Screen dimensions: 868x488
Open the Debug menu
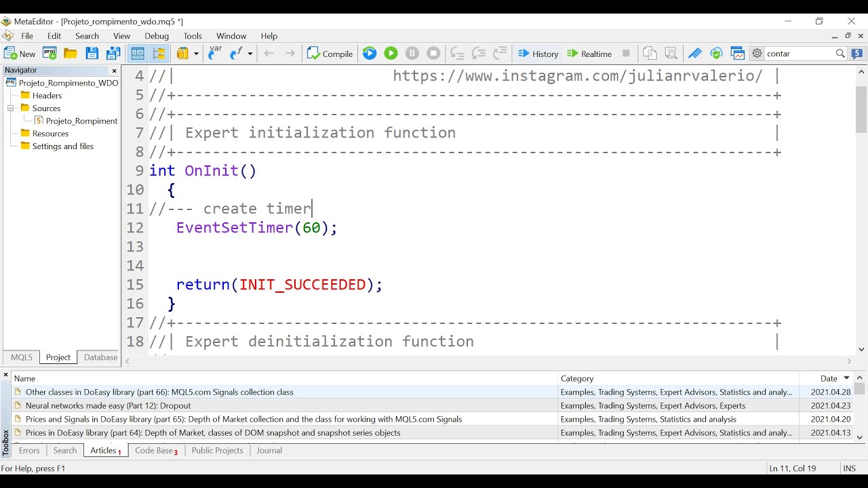pyautogui.click(x=157, y=36)
